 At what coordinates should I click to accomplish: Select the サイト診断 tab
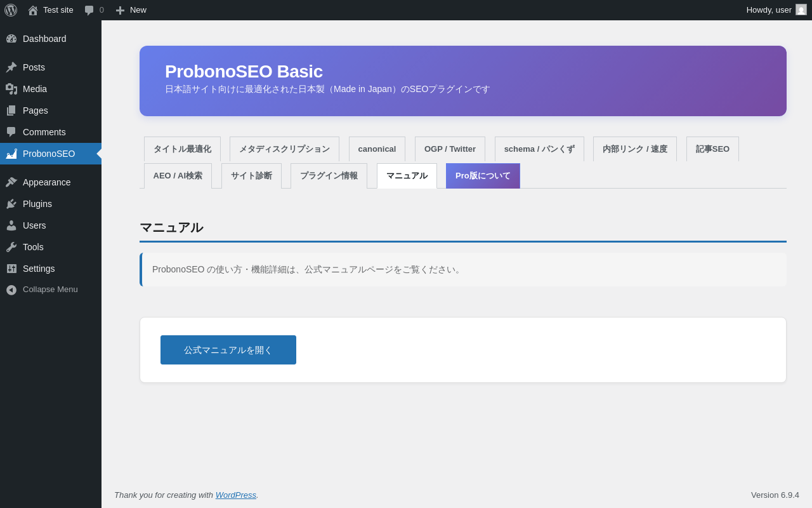click(251, 176)
